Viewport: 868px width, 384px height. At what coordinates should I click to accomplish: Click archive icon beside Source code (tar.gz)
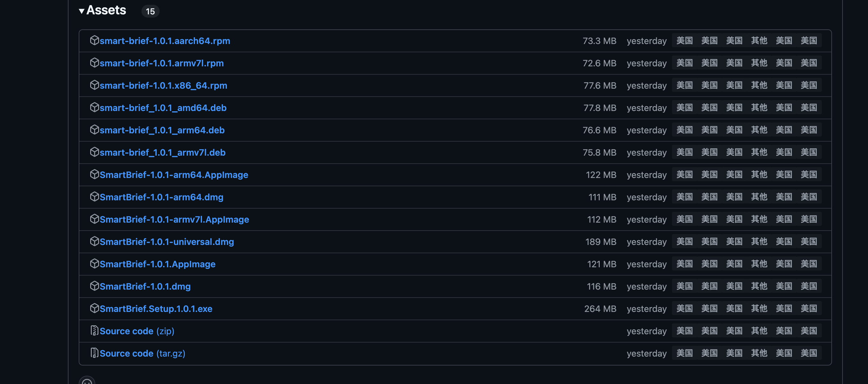(x=94, y=353)
